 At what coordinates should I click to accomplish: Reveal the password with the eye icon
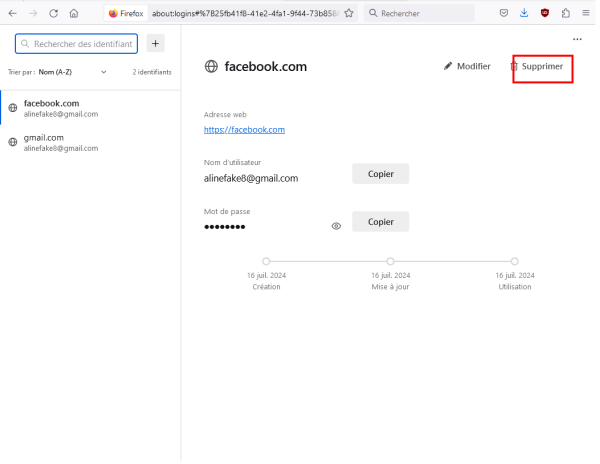(336, 226)
